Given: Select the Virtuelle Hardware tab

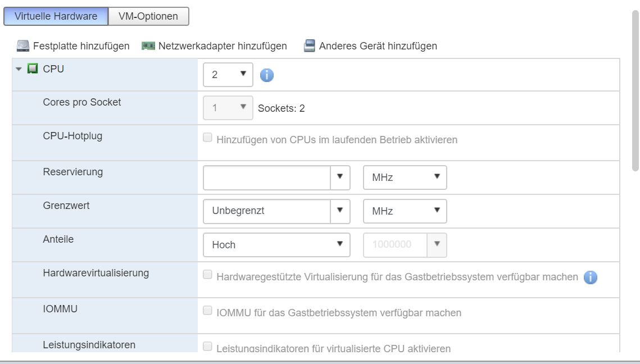Looking at the screenshot, I should click(x=56, y=16).
